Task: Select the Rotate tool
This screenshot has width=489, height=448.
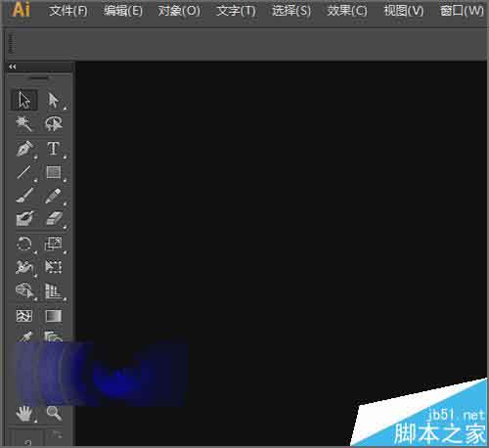Action: [24, 244]
